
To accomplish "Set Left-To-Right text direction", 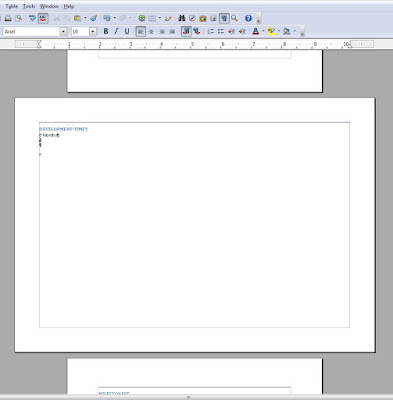I will tap(186, 31).
